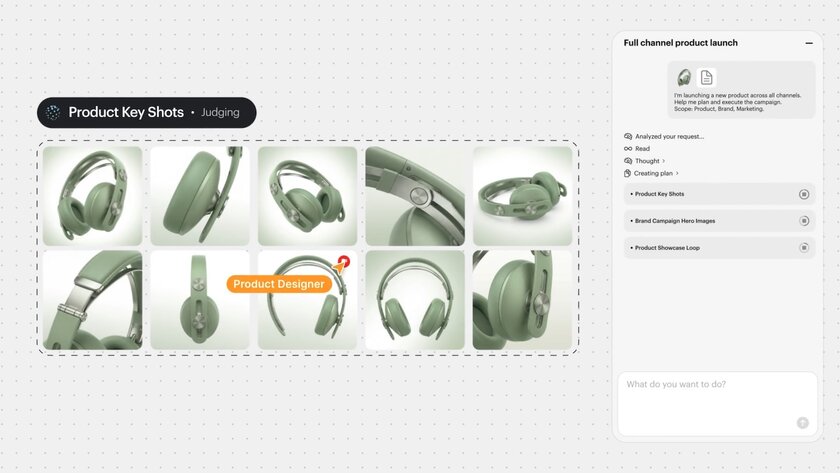Click the 'What do you want to do?' field

pyautogui.click(x=717, y=404)
